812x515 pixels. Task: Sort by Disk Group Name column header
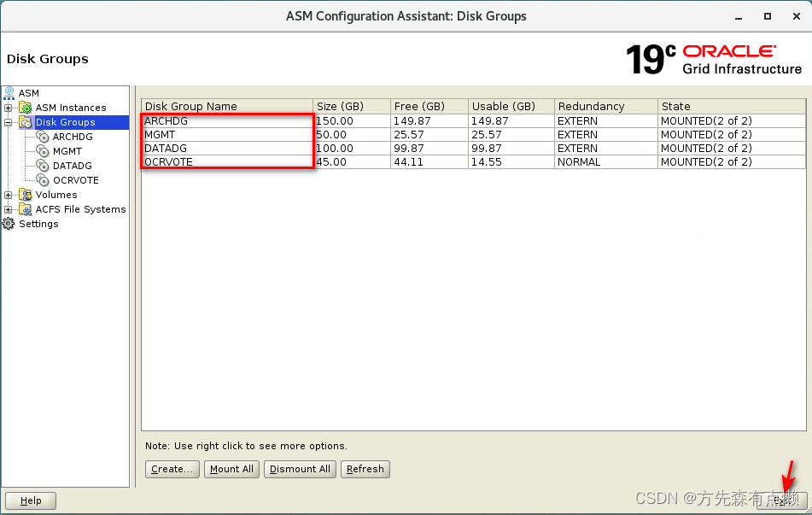click(x=227, y=106)
